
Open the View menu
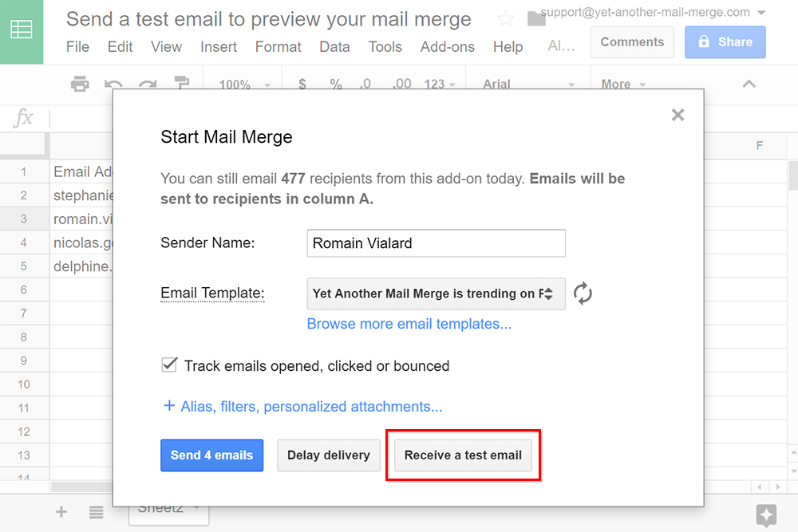point(167,47)
